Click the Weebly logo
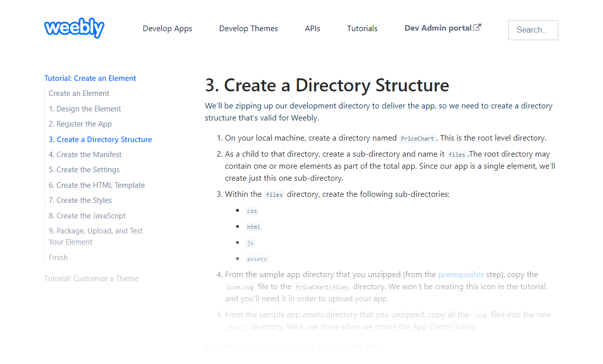Image resolution: width=603 pixels, height=364 pixels. point(74,28)
